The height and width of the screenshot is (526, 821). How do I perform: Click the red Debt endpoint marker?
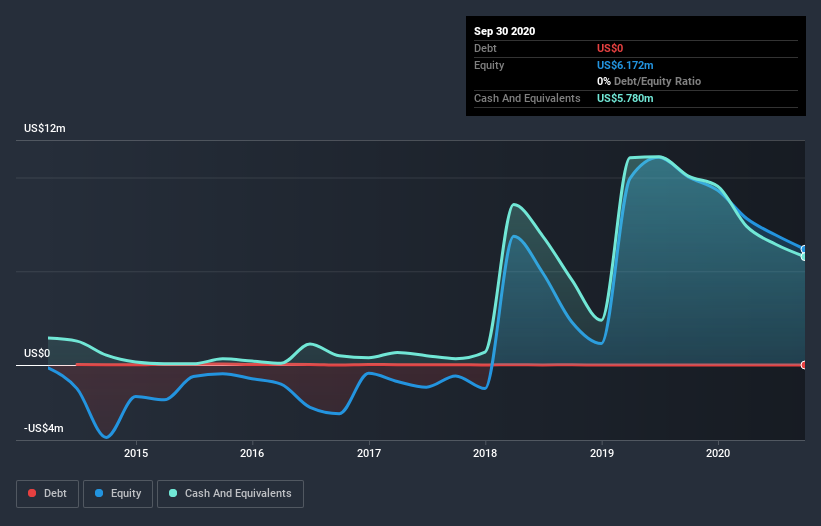[804, 365]
